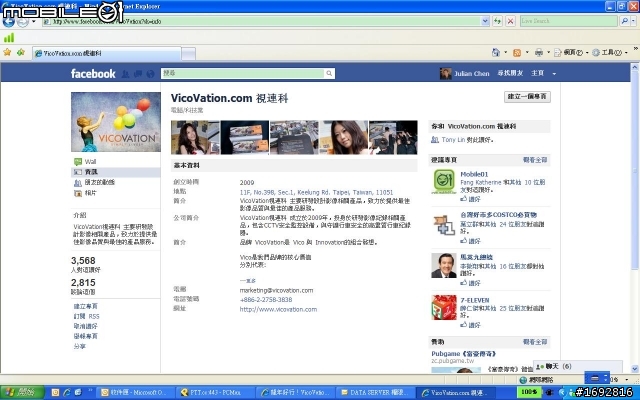The height and width of the screenshot is (400, 640).
Task: Open friend activity tab in left sidebar
Action: (x=100, y=182)
